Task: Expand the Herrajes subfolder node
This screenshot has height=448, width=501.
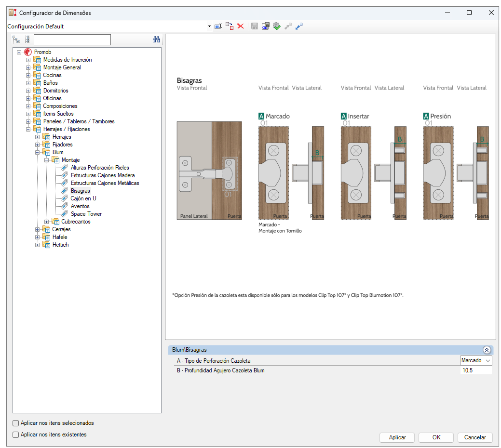Action: point(38,137)
